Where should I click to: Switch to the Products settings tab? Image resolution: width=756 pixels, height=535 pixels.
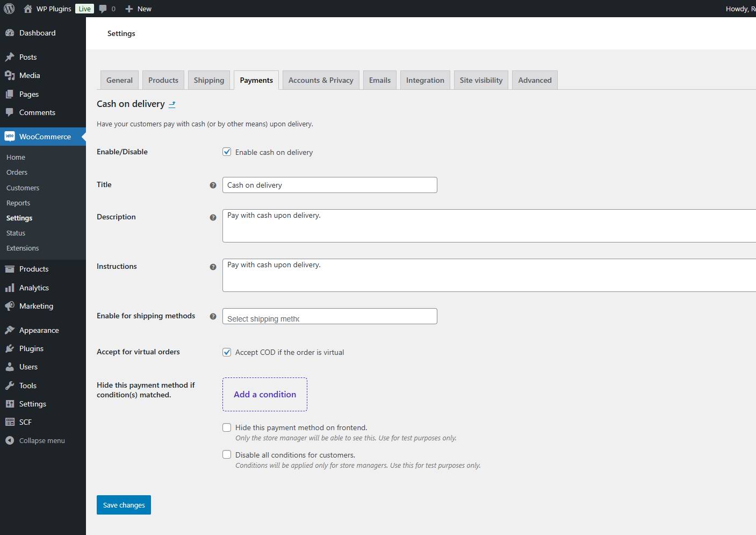coord(163,80)
